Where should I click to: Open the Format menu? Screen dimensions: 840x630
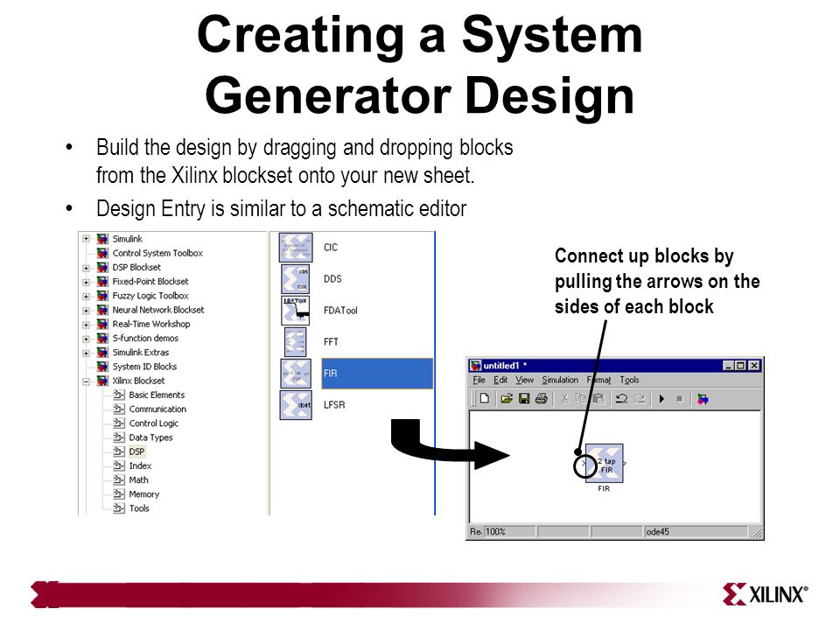[x=598, y=380]
